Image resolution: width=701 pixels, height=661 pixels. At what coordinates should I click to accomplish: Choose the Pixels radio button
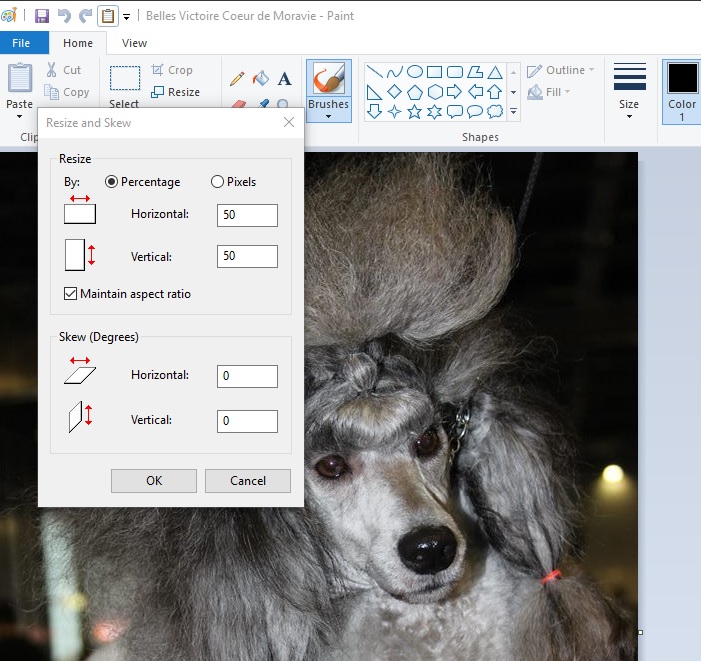pos(217,182)
